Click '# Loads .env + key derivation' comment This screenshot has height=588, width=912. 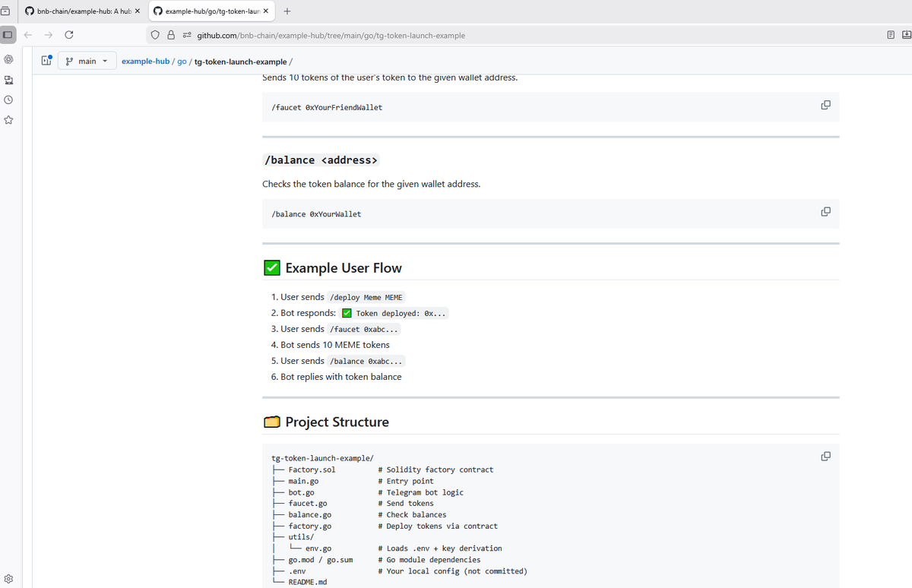(440, 548)
